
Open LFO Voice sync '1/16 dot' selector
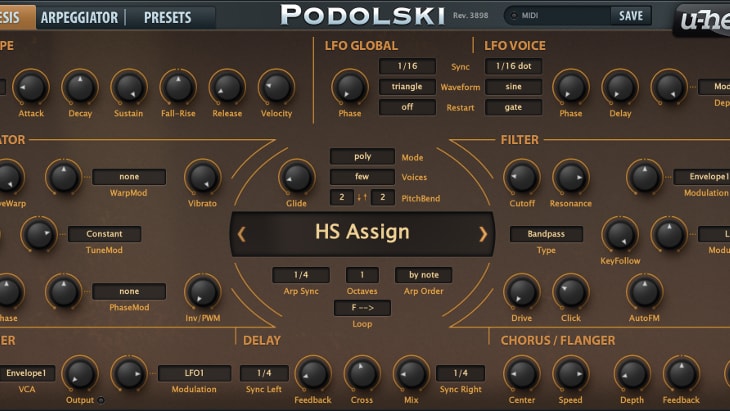[x=514, y=66]
